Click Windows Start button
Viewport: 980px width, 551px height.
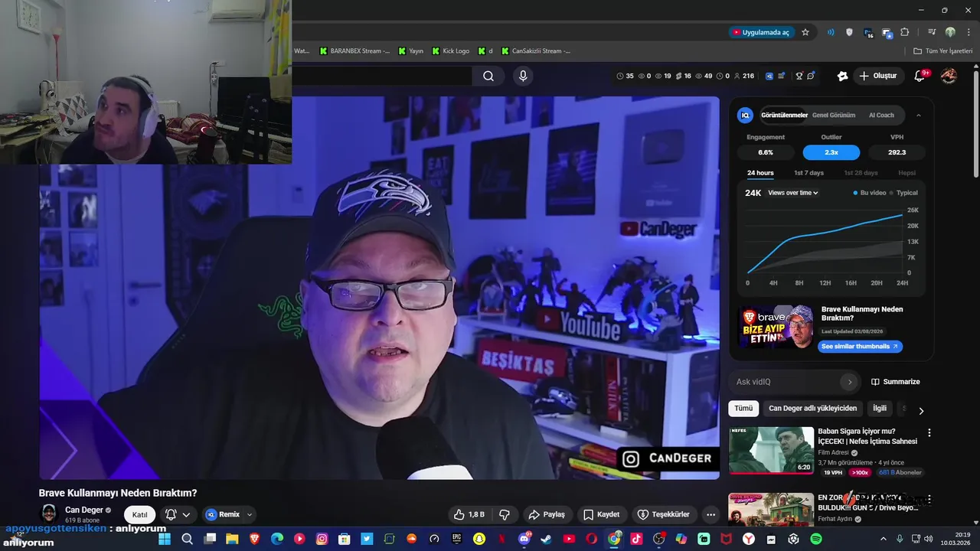click(165, 539)
